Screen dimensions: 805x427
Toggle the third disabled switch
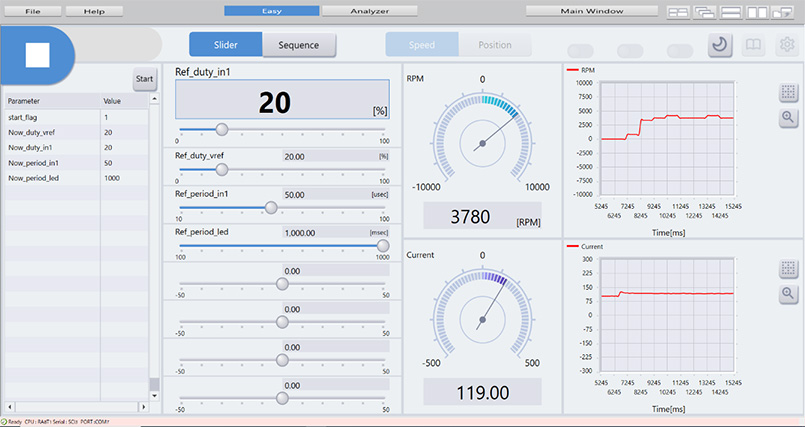(680, 51)
